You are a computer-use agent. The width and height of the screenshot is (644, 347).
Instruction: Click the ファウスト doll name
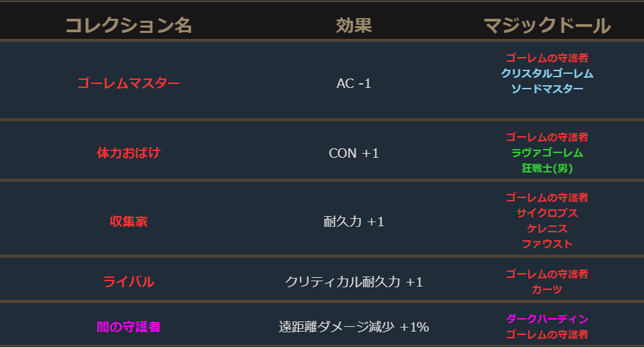coord(547,244)
